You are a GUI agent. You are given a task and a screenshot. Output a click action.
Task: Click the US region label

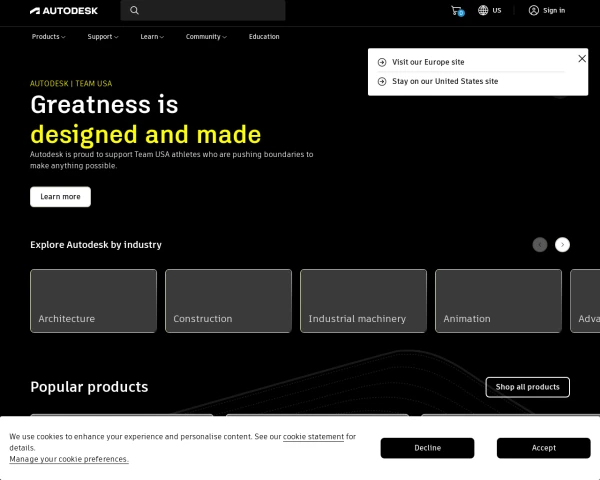497,11
